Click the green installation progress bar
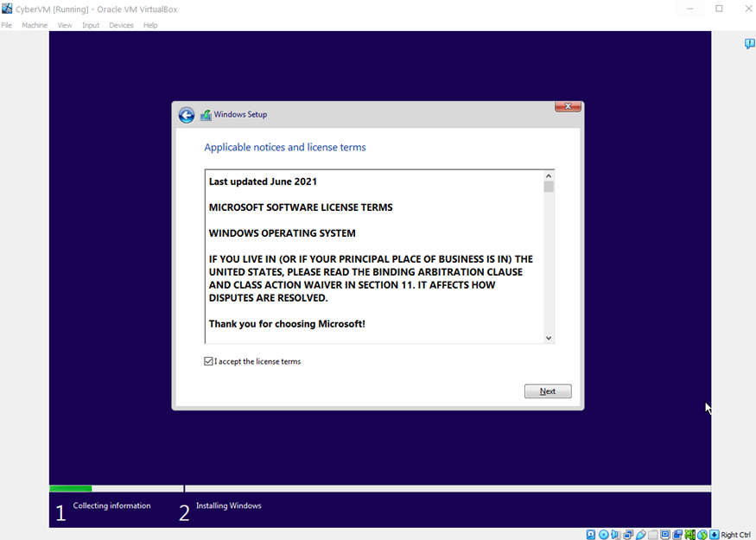756x540 pixels. point(71,489)
